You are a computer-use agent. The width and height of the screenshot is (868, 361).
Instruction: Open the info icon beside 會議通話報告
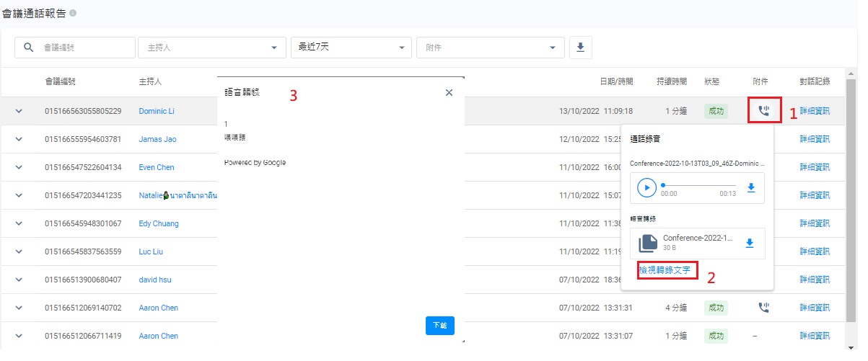74,14
